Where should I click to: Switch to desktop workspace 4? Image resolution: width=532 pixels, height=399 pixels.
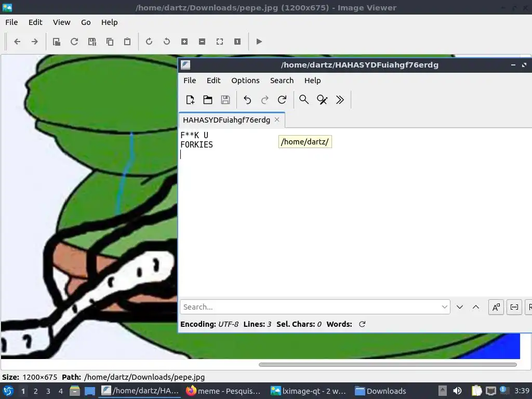coord(61,391)
